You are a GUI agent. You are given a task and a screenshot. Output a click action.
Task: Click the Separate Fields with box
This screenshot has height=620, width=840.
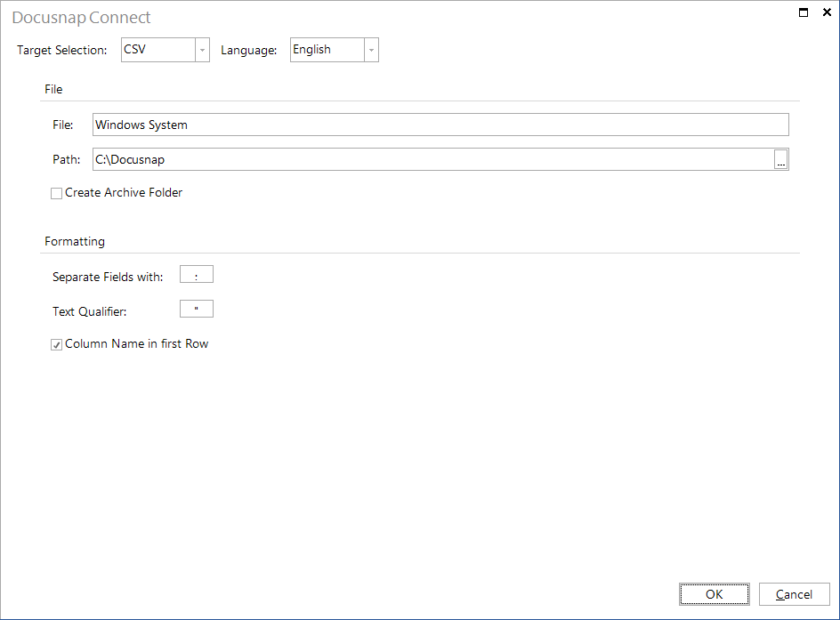pyautogui.click(x=197, y=274)
